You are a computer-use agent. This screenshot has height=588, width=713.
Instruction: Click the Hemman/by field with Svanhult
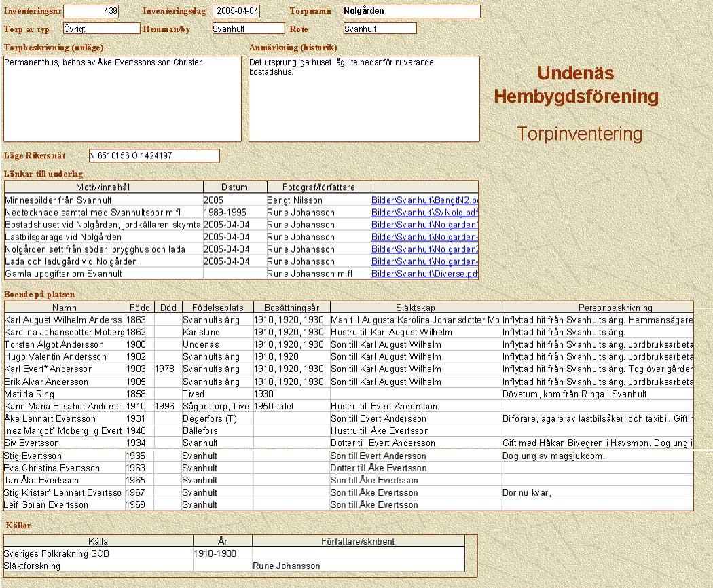[248, 29]
